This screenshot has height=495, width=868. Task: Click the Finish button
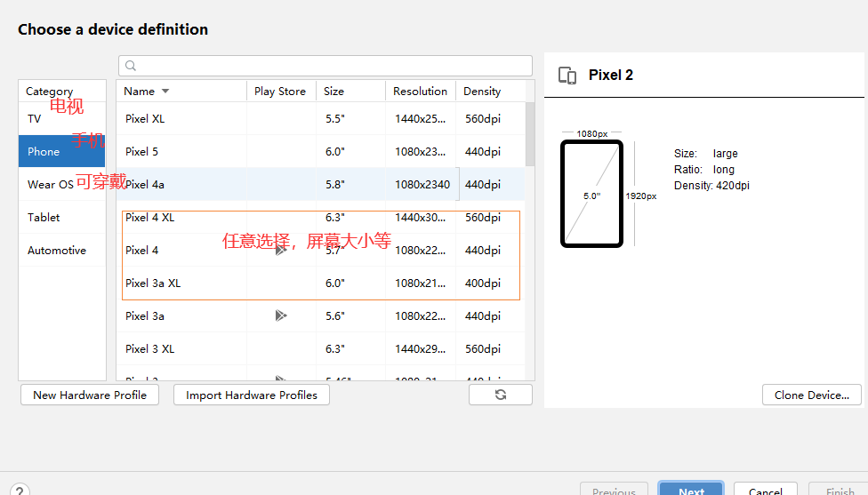tap(840, 489)
